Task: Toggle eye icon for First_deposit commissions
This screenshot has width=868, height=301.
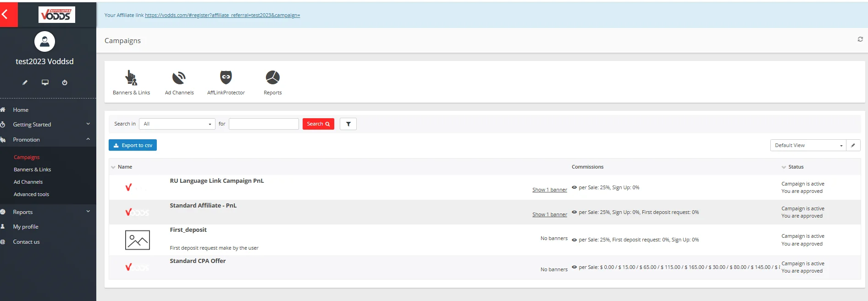Action: pyautogui.click(x=574, y=240)
